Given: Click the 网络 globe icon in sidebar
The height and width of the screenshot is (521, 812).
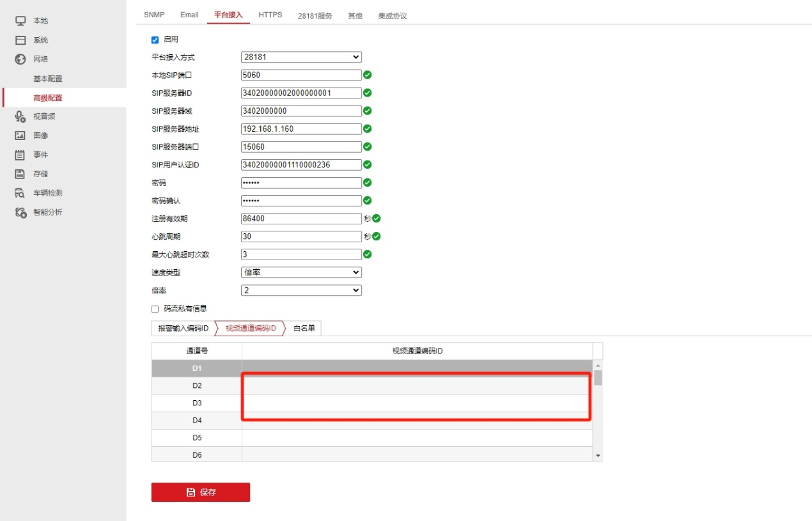Looking at the screenshot, I should (x=20, y=59).
